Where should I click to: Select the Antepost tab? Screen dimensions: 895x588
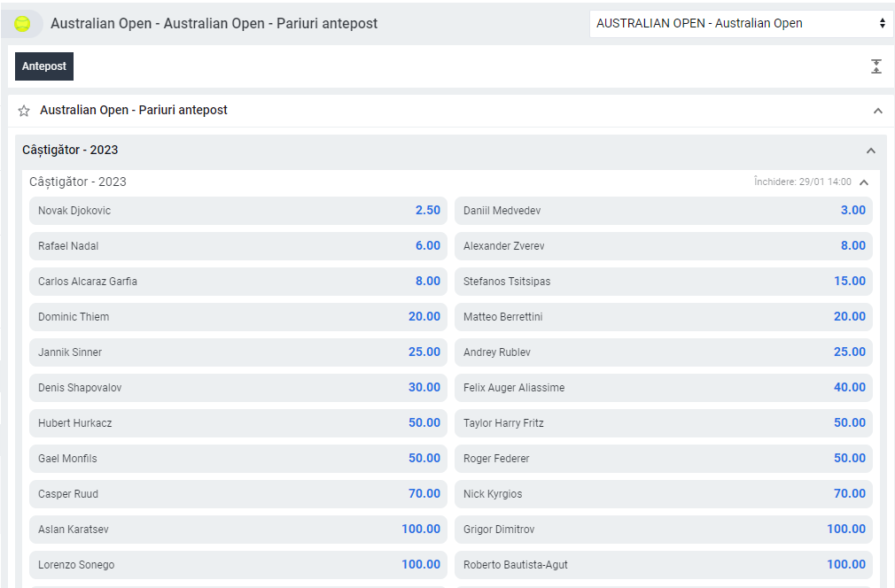44,66
